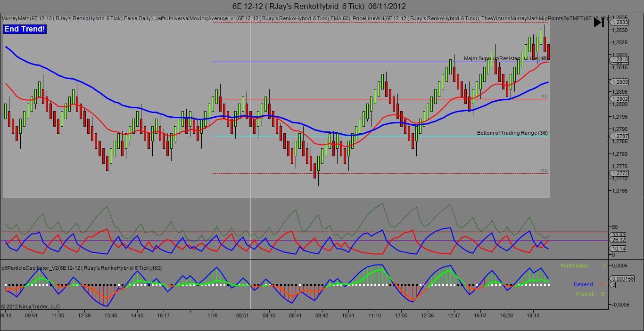Select the 1,2818 price marker

[x=620, y=59]
